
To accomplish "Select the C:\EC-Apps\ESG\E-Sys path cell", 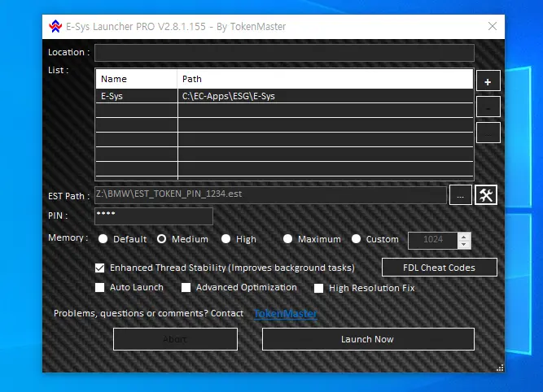I will 325,96.
